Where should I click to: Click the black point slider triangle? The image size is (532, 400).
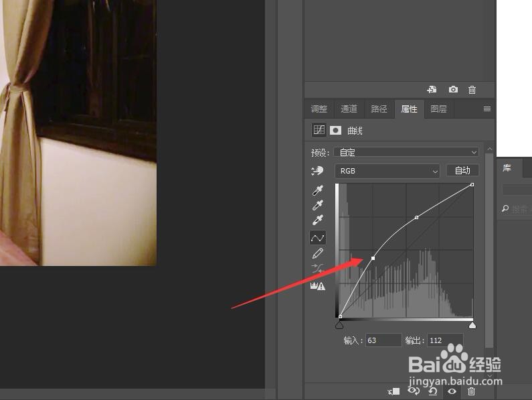339,326
